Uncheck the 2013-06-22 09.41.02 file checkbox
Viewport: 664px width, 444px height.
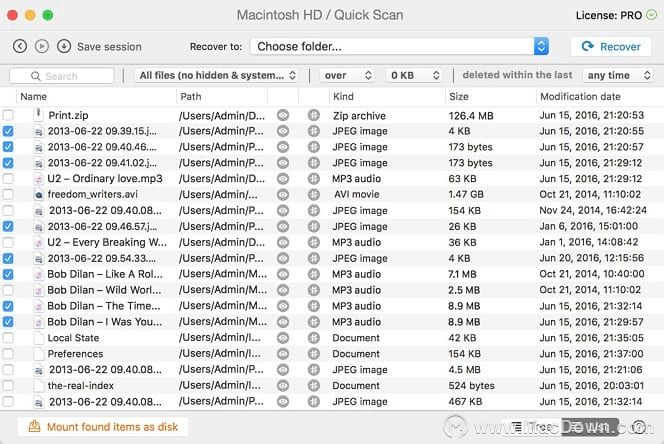8,163
